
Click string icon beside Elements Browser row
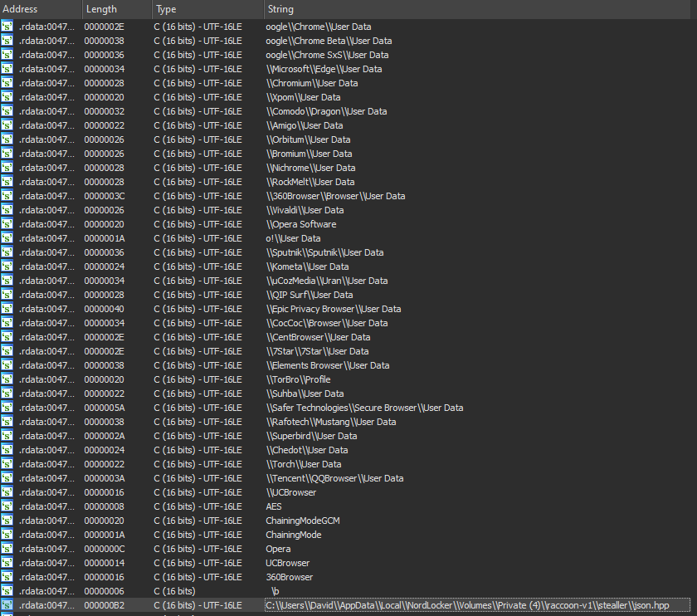click(7, 365)
